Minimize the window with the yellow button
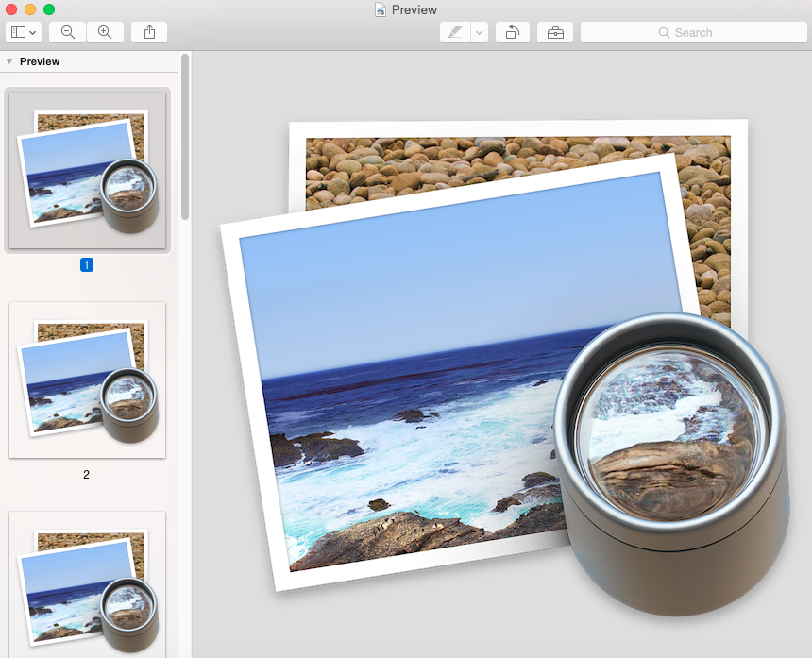Screen dimensions: 812x658 (30, 9)
